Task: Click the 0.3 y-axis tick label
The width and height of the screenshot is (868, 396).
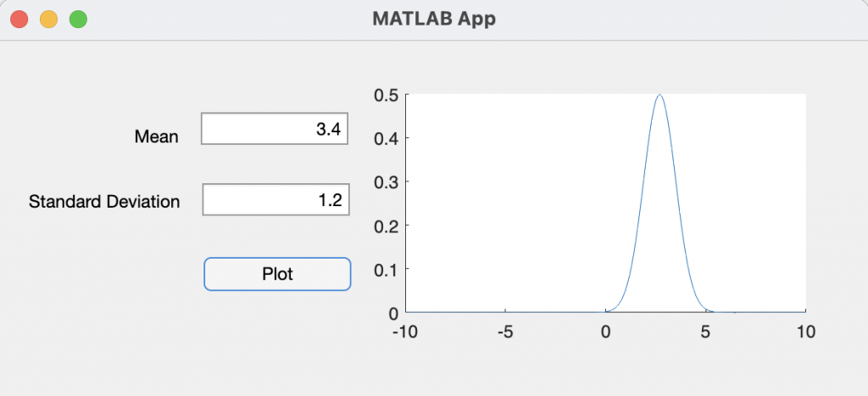Action: pyautogui.click(x=386, y=181)
